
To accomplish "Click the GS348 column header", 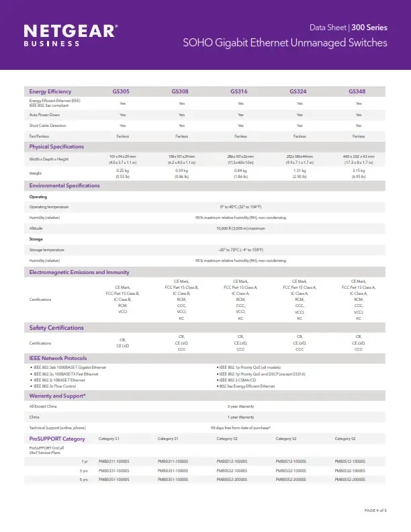I will click(x=358, y=91).
